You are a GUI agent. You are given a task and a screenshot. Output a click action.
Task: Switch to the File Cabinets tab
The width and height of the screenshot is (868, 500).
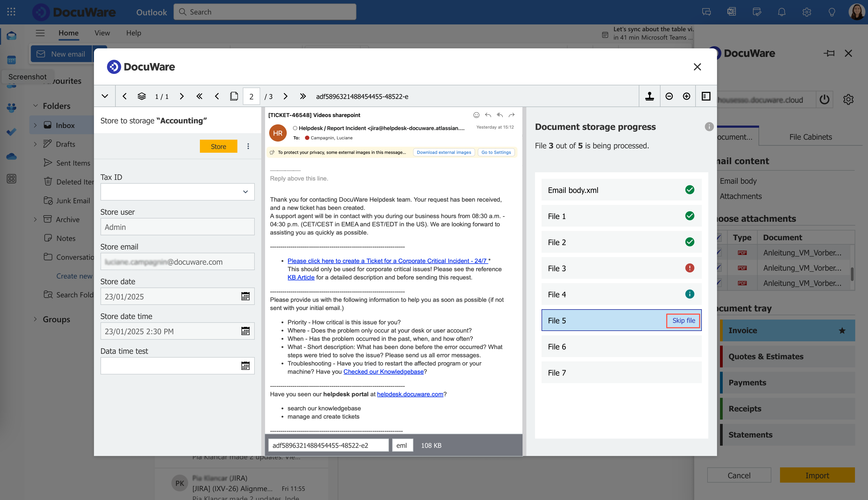pyautogui.click(x=810, y=136)
